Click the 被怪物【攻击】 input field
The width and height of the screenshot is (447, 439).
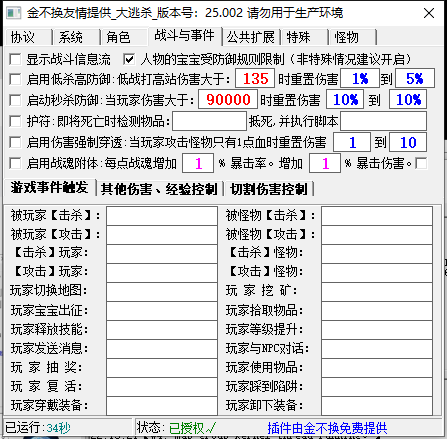click(x=377, y=235)
